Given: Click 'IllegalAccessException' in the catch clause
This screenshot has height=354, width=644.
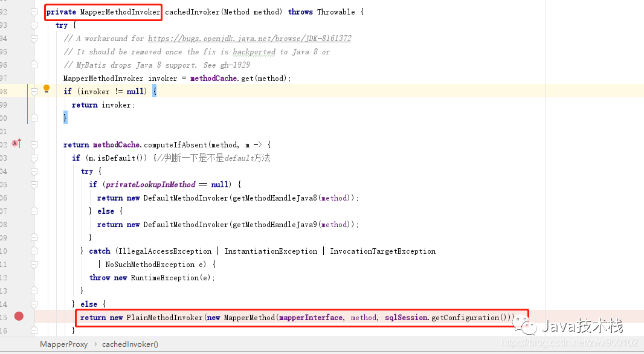Looking at the screenshot, I should click(x=165, y=251).
